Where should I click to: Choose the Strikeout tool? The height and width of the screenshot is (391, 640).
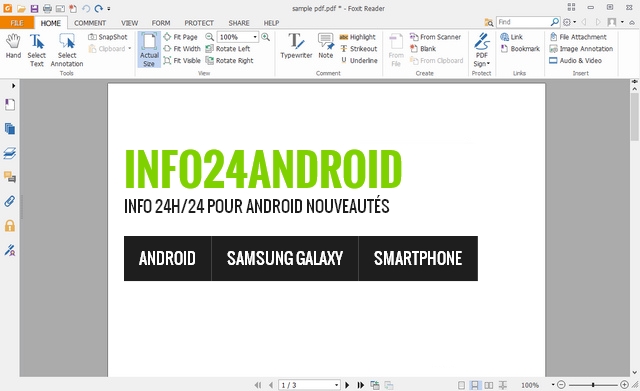[x=358, y=49]
